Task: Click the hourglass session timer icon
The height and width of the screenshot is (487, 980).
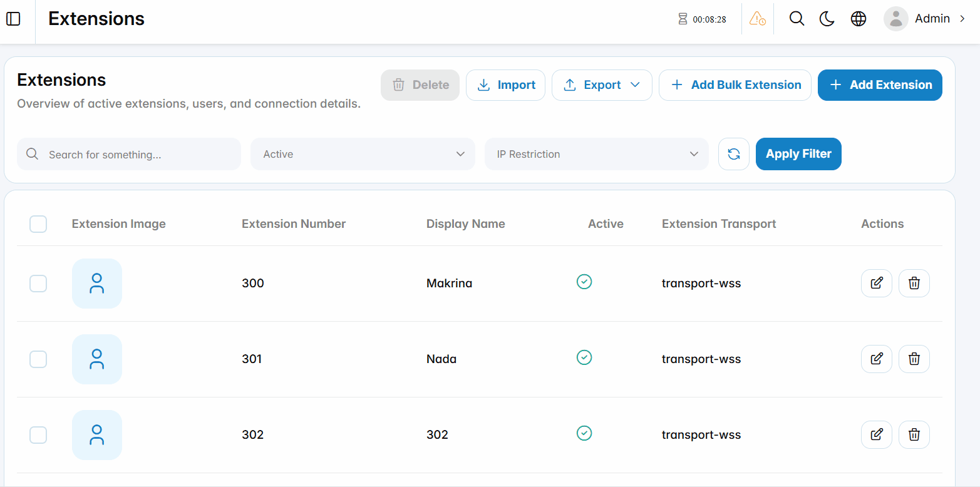Action: point(683,19)
